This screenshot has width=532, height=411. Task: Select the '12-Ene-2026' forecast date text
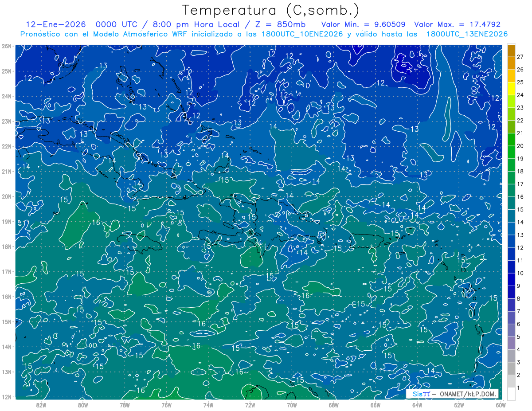coord(55,24)
